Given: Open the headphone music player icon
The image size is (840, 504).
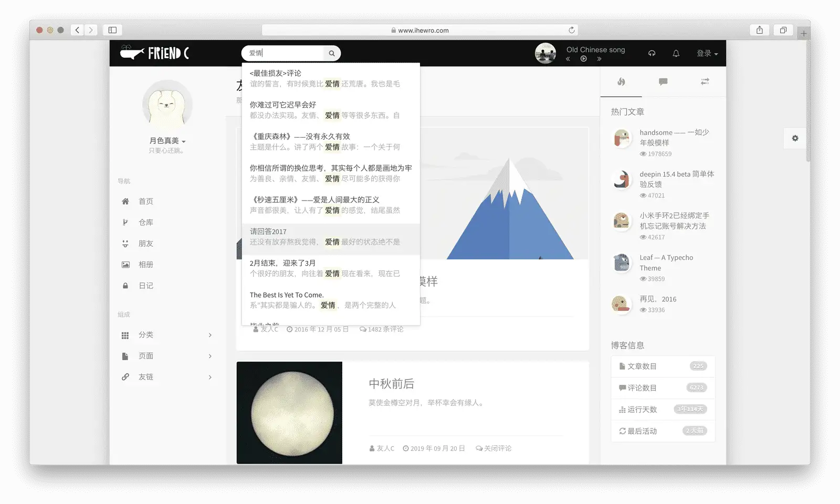Looking at the screenshot, I should 652,53.
